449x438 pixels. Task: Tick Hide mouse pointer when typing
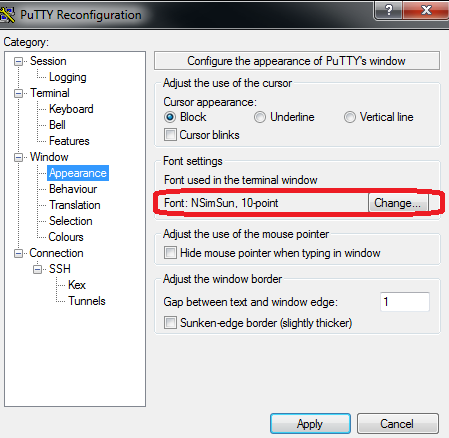coord(170,253)
